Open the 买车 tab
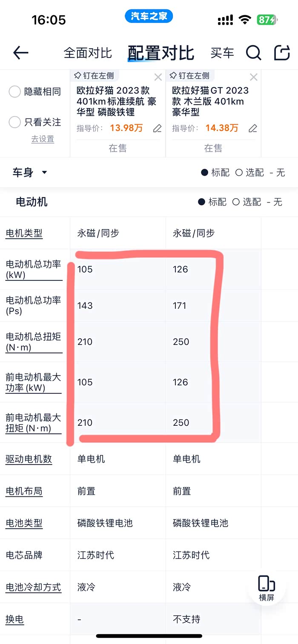 point(222,53)
